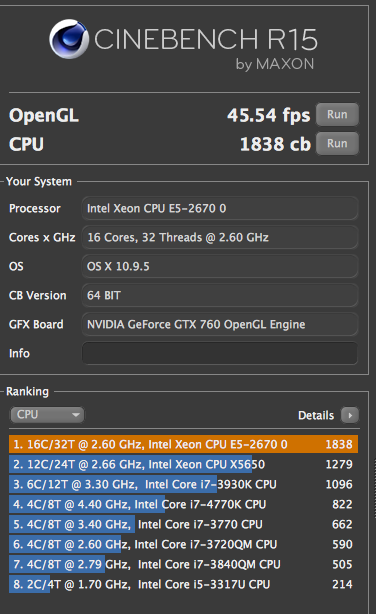Click the Cores x GHz field
The height and width of the screenshot is (614, 376).
pyautogui.click(x=220, y=237)
